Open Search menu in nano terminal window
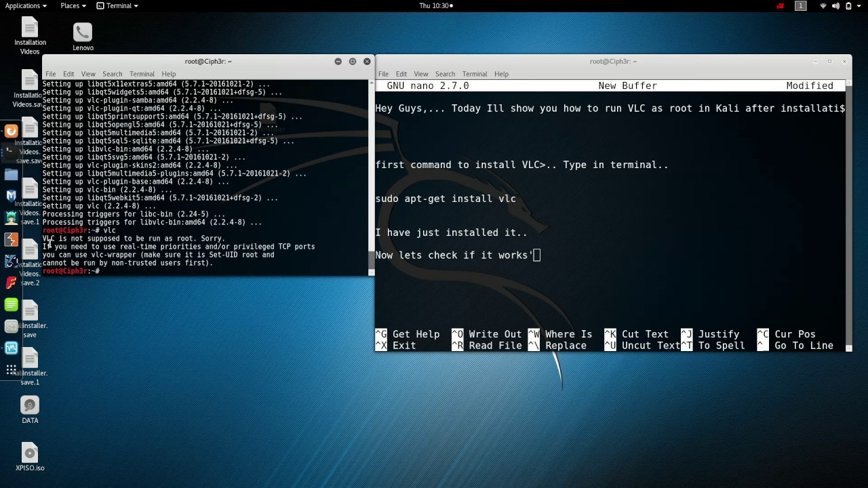This screenshot has width=868, height=488. pos(445,74)
